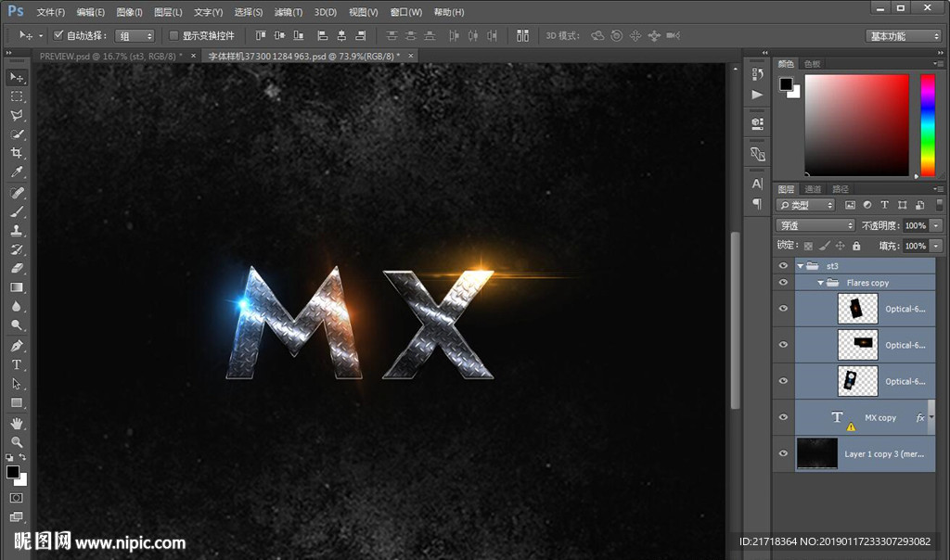This screenshot has height=560, width=950.
Task: Enable the auto-select checkbox
Action: coord(58,35)
